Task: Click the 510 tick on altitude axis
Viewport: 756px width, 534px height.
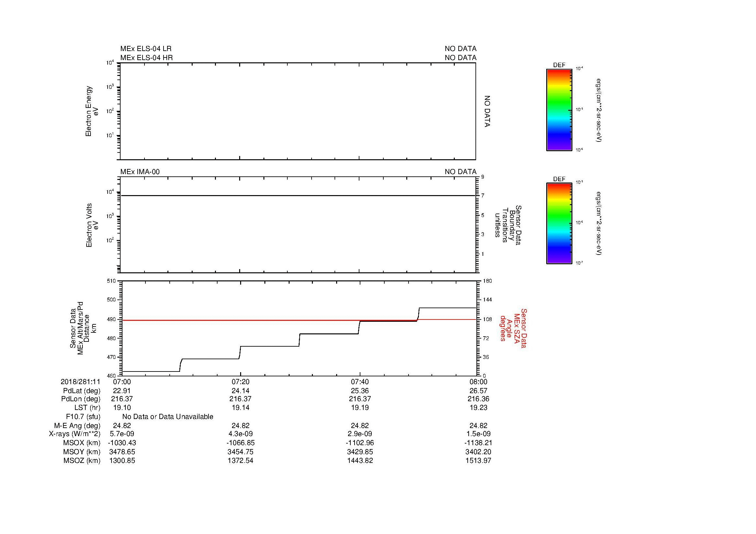Action: [112, 281]
